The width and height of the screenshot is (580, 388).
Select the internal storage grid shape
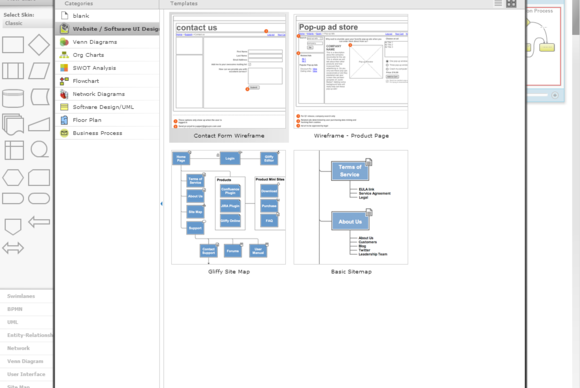[14, 150]
